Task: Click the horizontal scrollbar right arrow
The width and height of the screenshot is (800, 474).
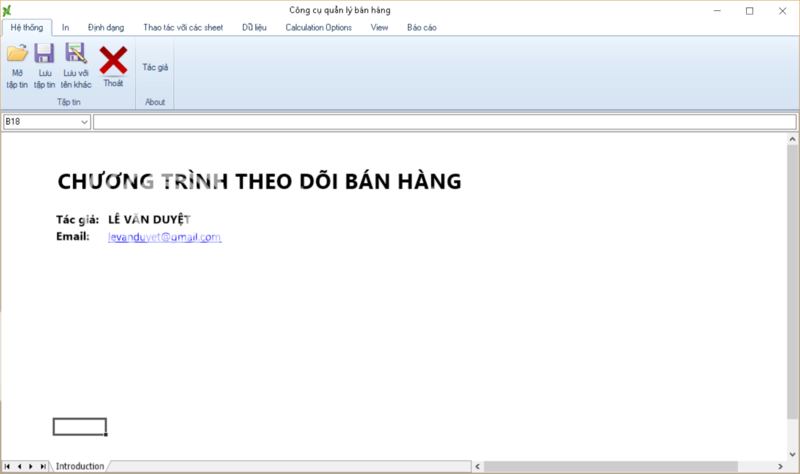Action: point(778,467)
